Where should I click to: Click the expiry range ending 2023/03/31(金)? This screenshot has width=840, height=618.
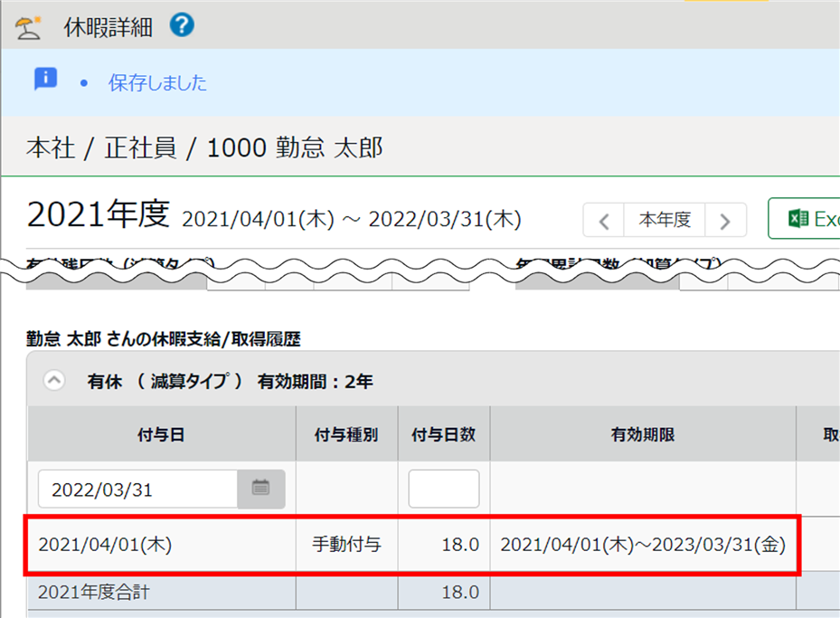[x=642, y=545]
